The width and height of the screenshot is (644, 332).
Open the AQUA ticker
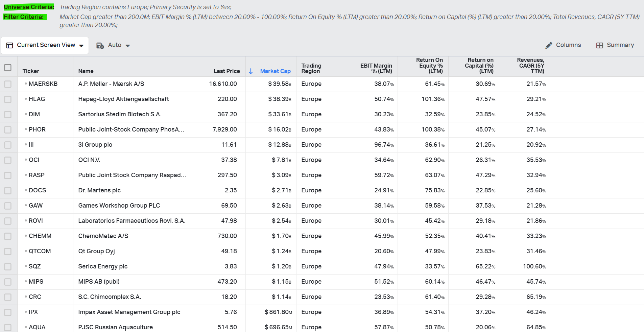click(x=37, y=327)
